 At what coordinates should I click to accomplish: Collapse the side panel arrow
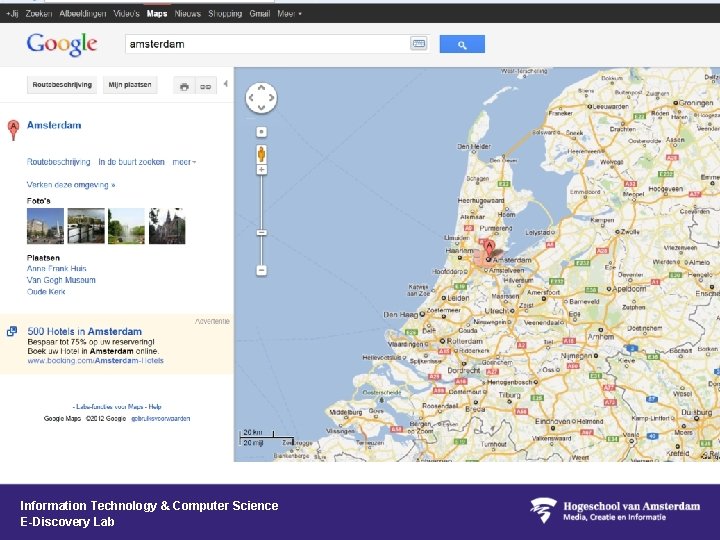[x=225, y=84]
